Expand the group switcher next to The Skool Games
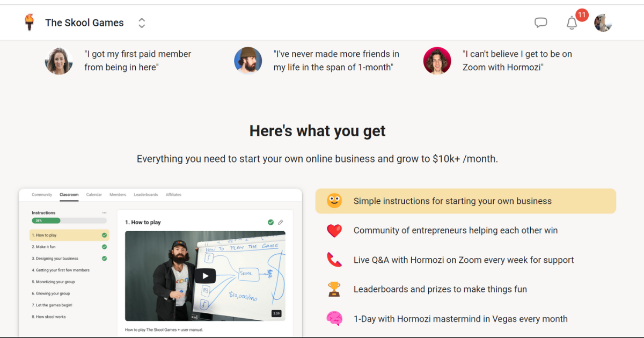Screen dimensions: 644x338 142,23
